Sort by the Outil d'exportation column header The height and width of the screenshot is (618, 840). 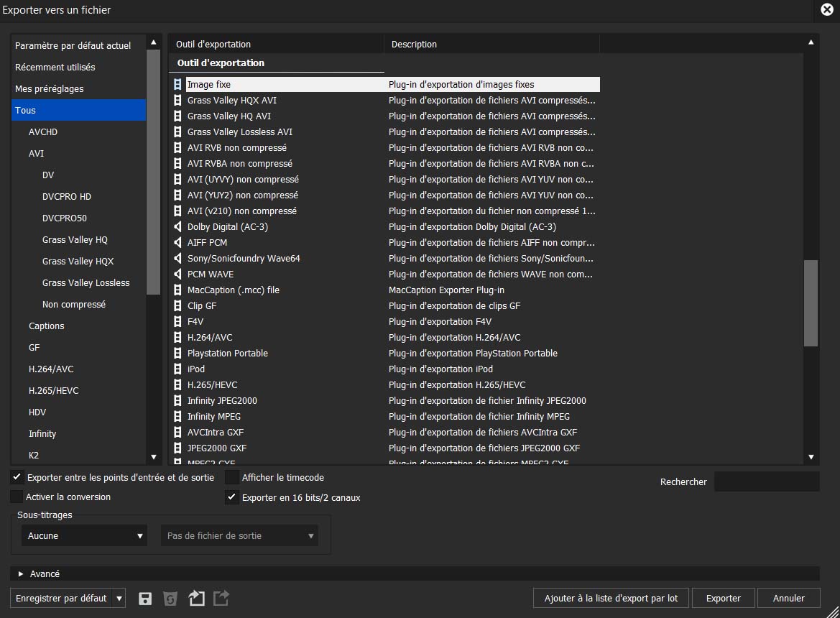(x=277, y=44)
